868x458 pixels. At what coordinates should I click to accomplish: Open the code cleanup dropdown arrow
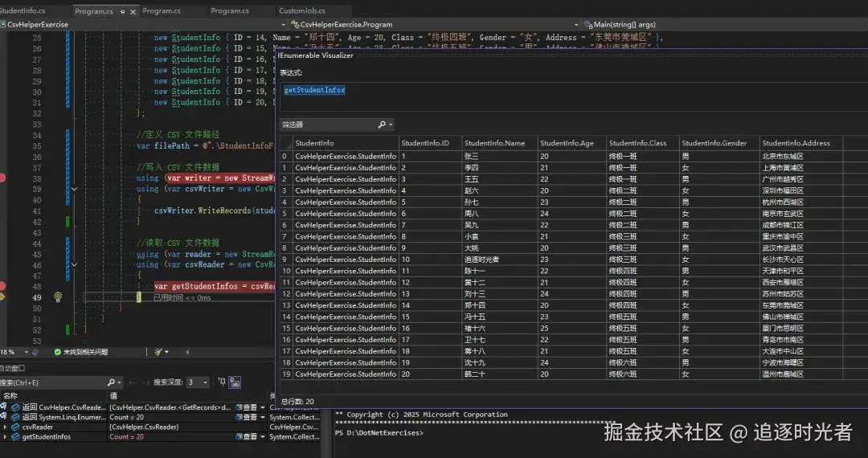click(x=166, y=352)
